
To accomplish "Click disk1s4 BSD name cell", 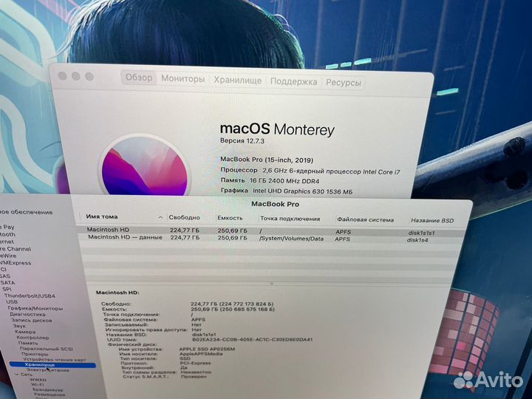I will 417,240.
